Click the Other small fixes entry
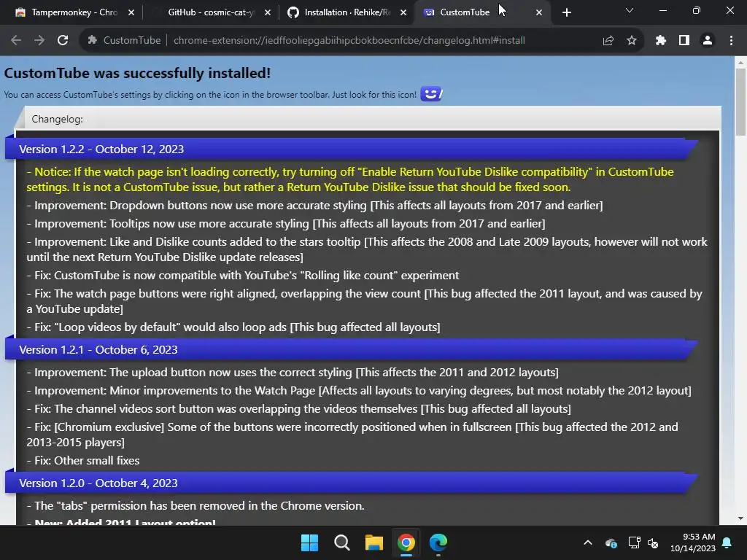Image resolution: width=747 pixels, height=560 pixels. coord(83,461)
